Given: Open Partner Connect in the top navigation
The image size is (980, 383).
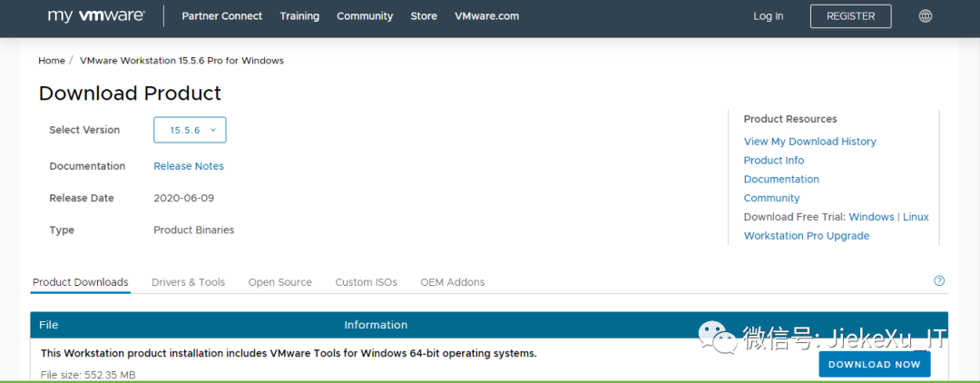Looking at the screenshot, I should 222,16.
